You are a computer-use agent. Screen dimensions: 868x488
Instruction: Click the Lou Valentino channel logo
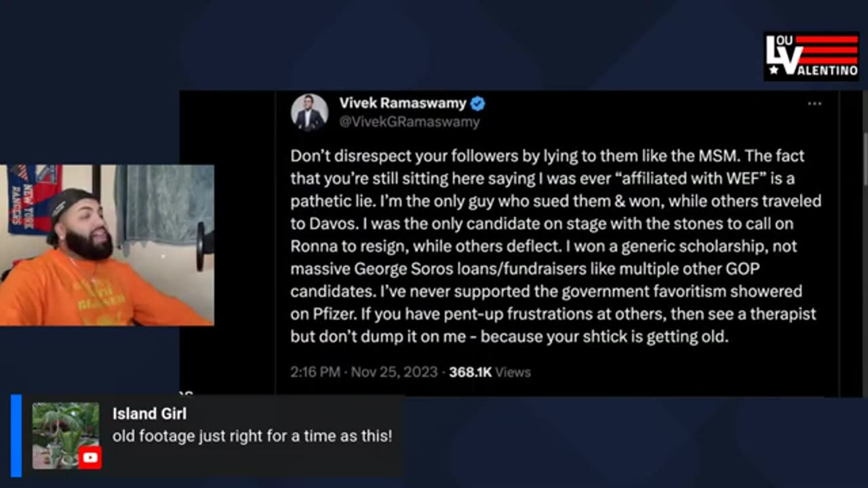811,56
